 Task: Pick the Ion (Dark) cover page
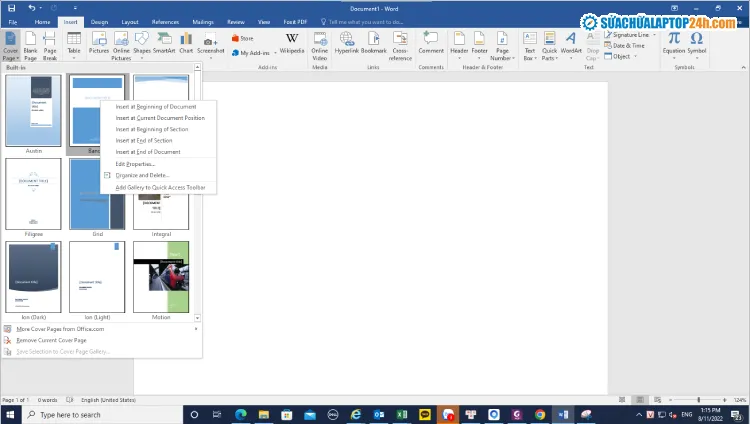pos(33,277)
